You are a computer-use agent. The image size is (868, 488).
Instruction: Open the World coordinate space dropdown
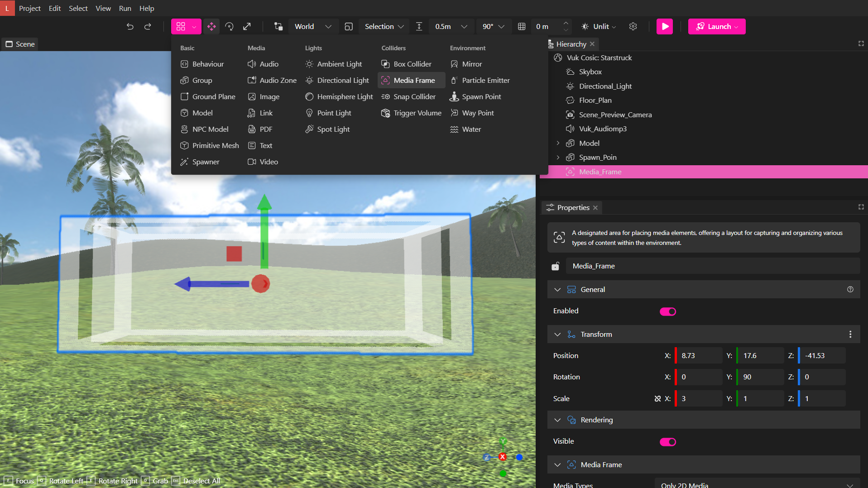point(313,26)
